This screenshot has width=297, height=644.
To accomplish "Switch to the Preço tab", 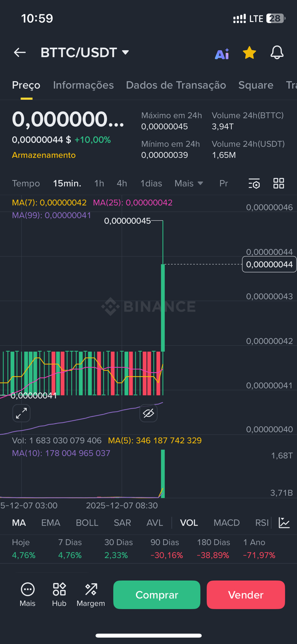I will click(26, 85).
